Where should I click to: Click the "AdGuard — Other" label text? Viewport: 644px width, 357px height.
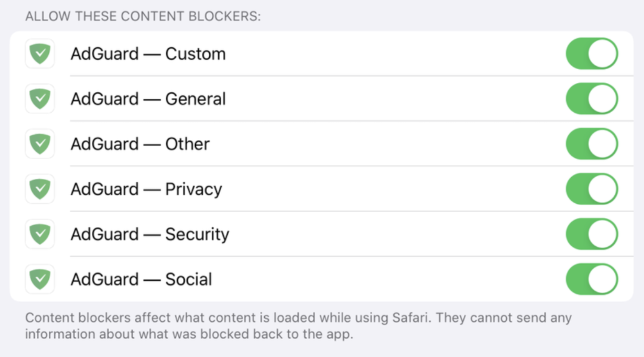140,144
